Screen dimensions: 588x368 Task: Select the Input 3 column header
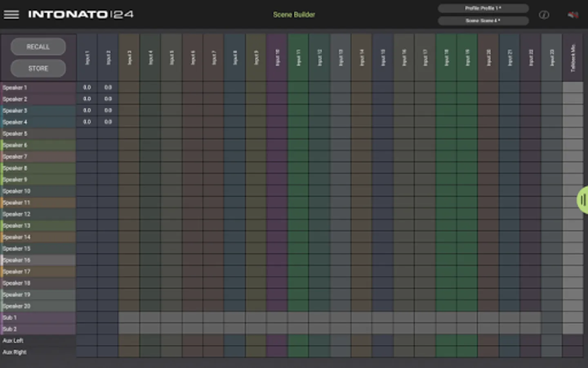[129, 58]
